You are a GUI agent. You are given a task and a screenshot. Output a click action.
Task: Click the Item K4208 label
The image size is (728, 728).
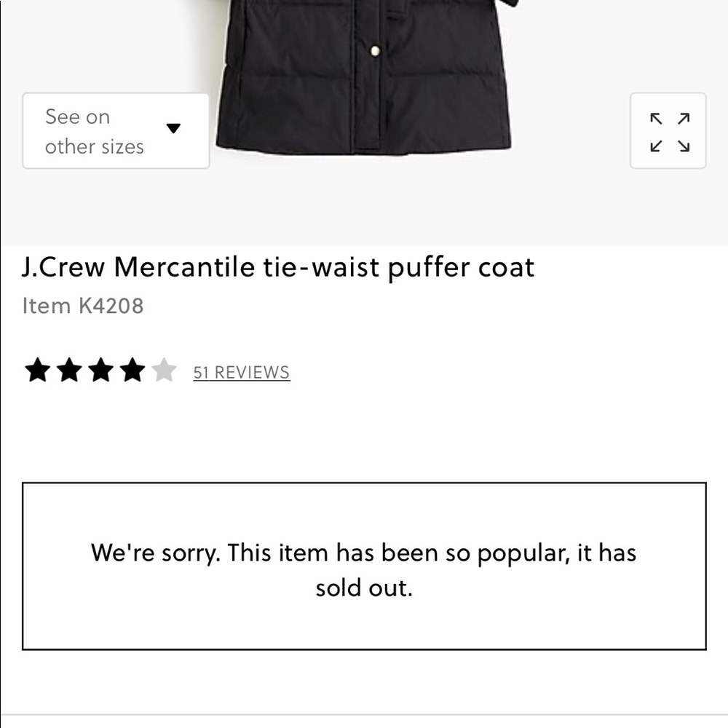82,306
